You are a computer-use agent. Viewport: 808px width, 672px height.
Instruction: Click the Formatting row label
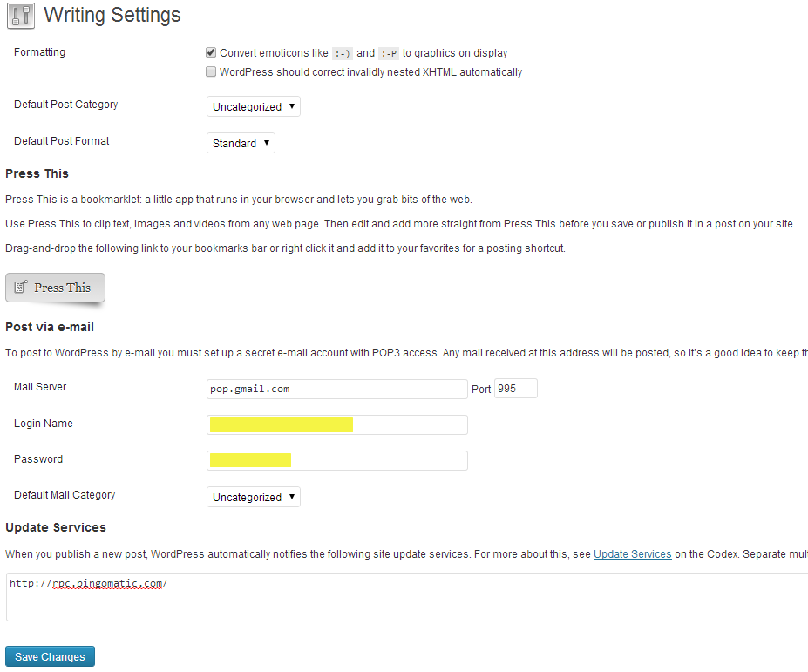[40, 52]
